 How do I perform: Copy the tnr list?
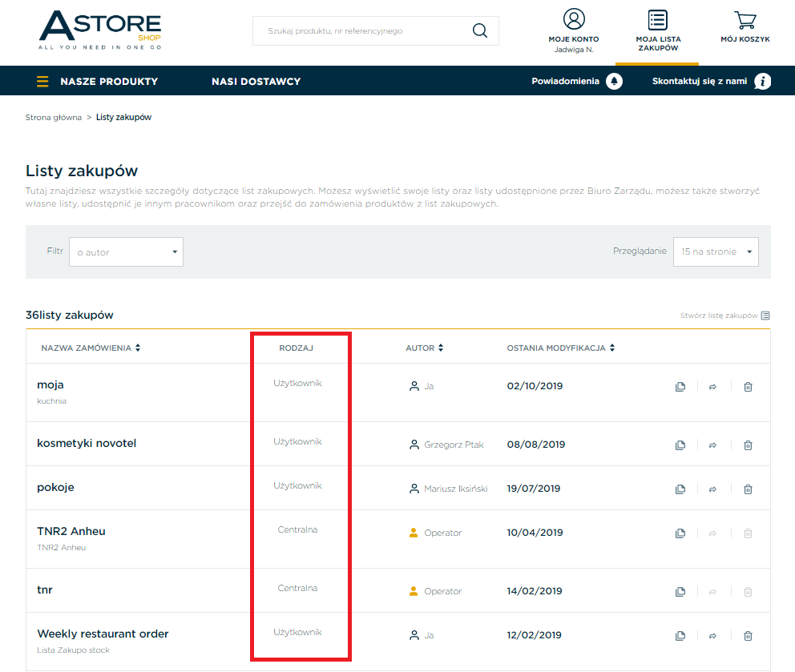pyautogui.click(x=680, y=591)
